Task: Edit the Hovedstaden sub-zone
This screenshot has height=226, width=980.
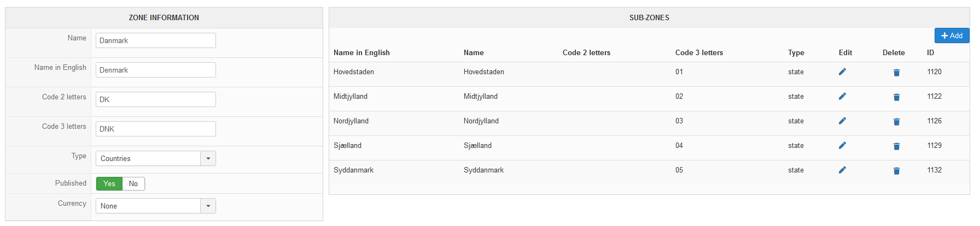Action: click(842, 72)
